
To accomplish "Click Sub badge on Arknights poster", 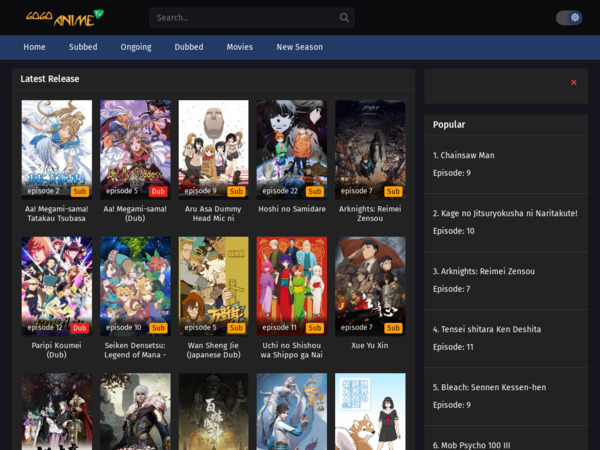I will pyautogui.click(x=393, y=191).
